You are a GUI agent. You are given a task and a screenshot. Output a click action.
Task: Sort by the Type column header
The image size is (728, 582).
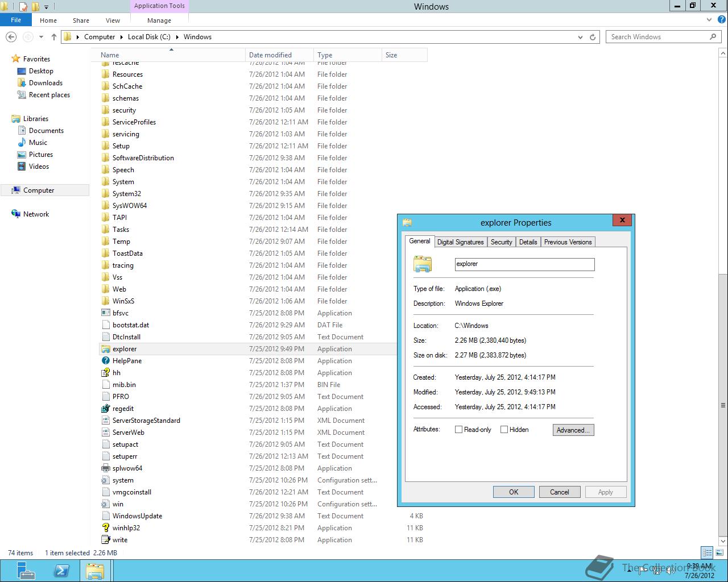point(348,55)
